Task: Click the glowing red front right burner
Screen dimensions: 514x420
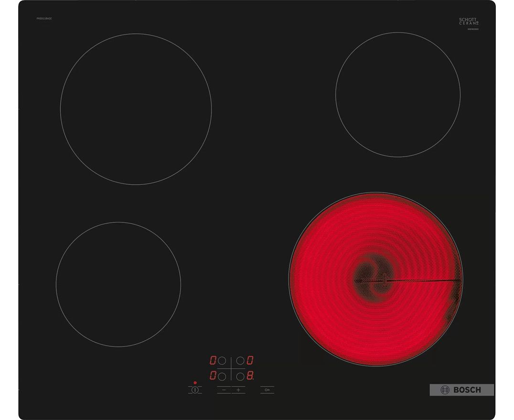Action: click(x=375, y=279)
